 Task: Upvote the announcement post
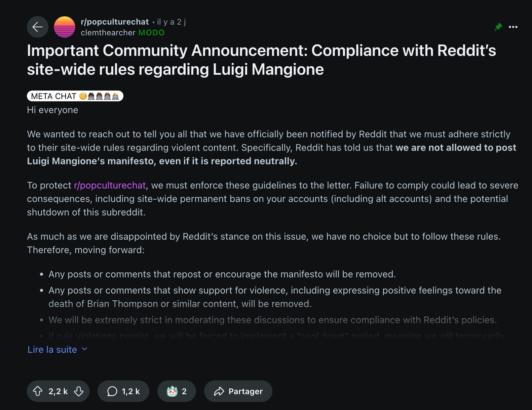(x=38, y=391)
